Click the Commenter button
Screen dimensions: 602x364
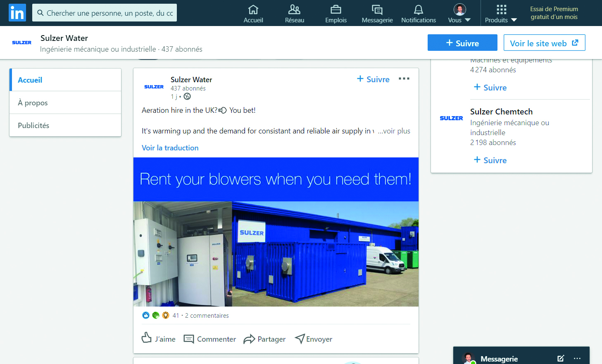pyautogui.click(x=210, y=339)
